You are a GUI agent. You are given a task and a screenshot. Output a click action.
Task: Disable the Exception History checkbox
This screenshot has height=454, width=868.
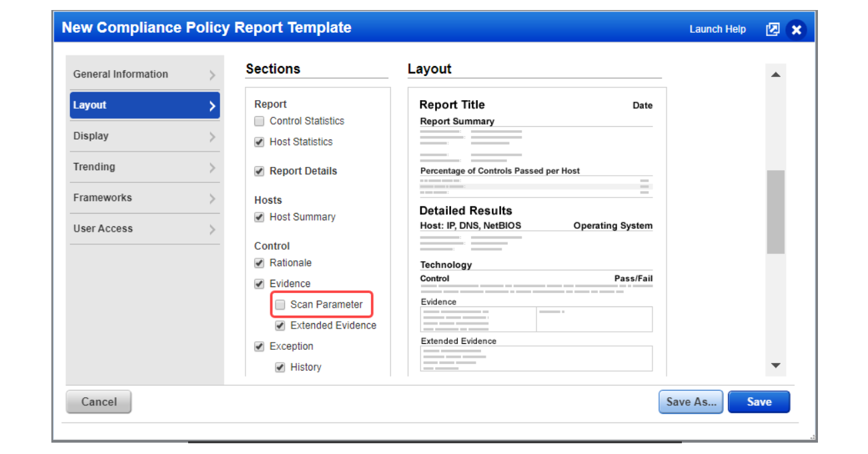click(x=280, y=367)
